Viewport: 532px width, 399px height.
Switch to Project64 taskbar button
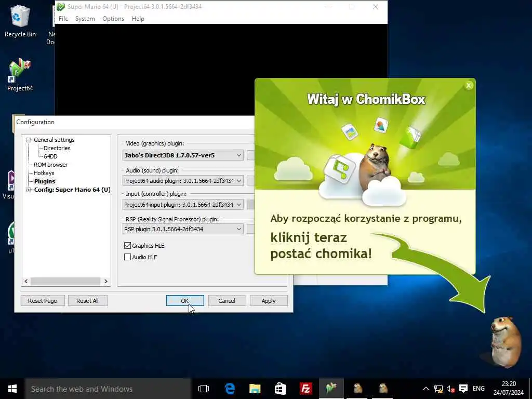pyautogui.click(x=331, y=389)
